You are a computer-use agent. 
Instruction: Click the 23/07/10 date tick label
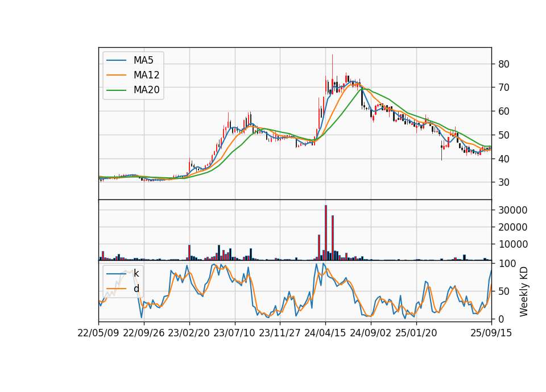[x=234, y=333]
